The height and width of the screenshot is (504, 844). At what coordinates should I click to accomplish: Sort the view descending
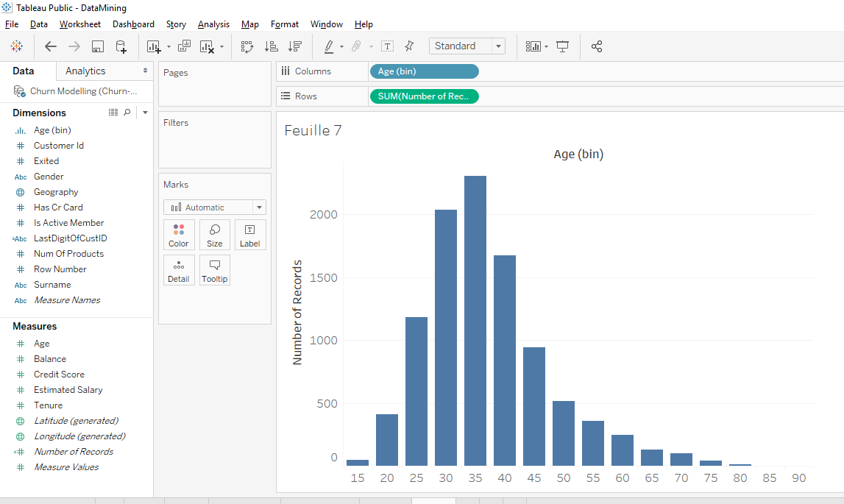tap(294, 46)
